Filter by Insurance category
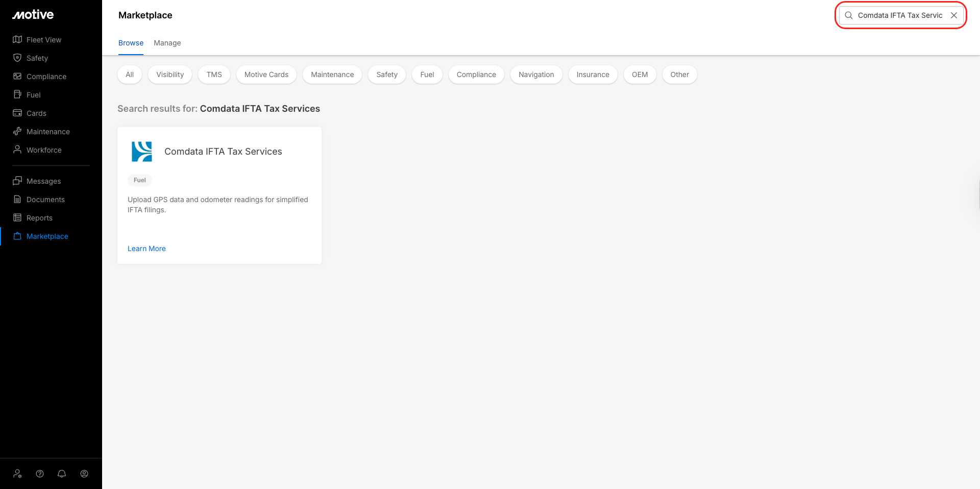This screenshot has width=980, height=489. (x=593, y=75)
